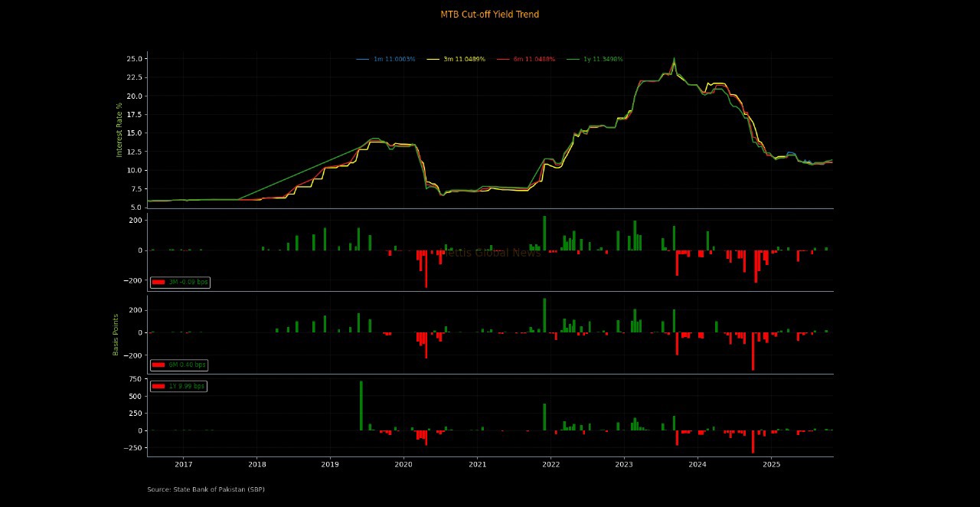Viewport: 980px width, 507px height.
Task: Click the 1y 11.3498% green legend line
Action: click(x=573, y=59)
